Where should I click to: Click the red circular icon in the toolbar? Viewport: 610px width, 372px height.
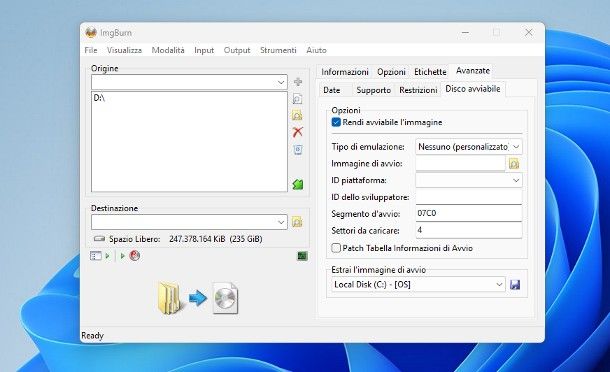pos(135,255)
